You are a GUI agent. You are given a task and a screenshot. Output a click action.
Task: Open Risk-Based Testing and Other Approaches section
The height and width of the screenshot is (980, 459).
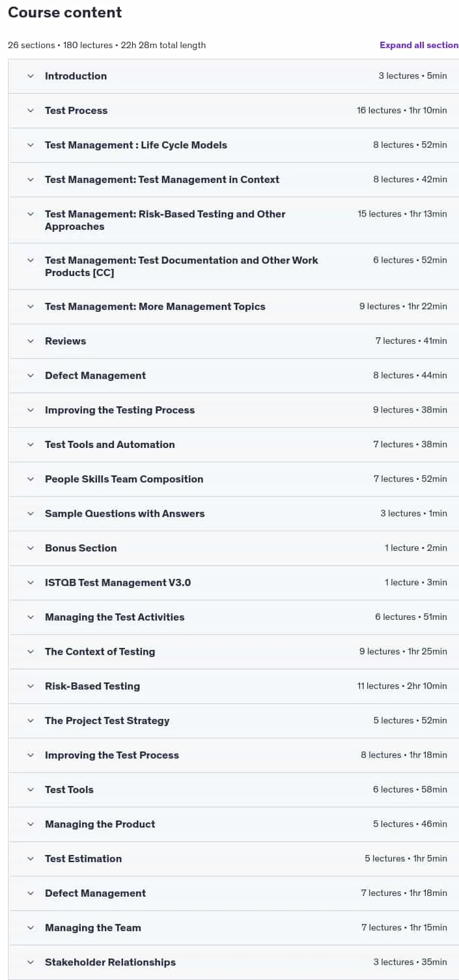234,220
